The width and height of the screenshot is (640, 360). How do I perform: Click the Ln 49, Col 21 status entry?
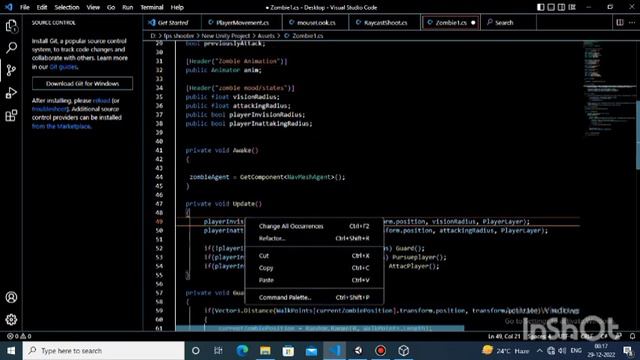[504, 336]
